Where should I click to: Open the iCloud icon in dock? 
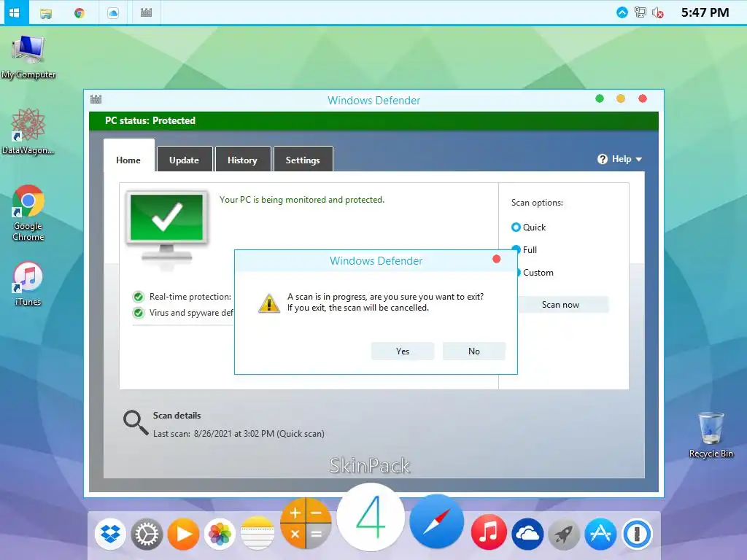(x=528, y=534)
